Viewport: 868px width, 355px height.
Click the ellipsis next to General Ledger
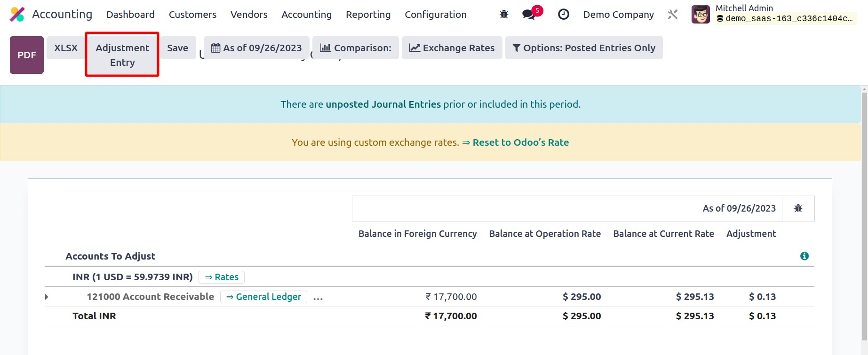point(318,298)
